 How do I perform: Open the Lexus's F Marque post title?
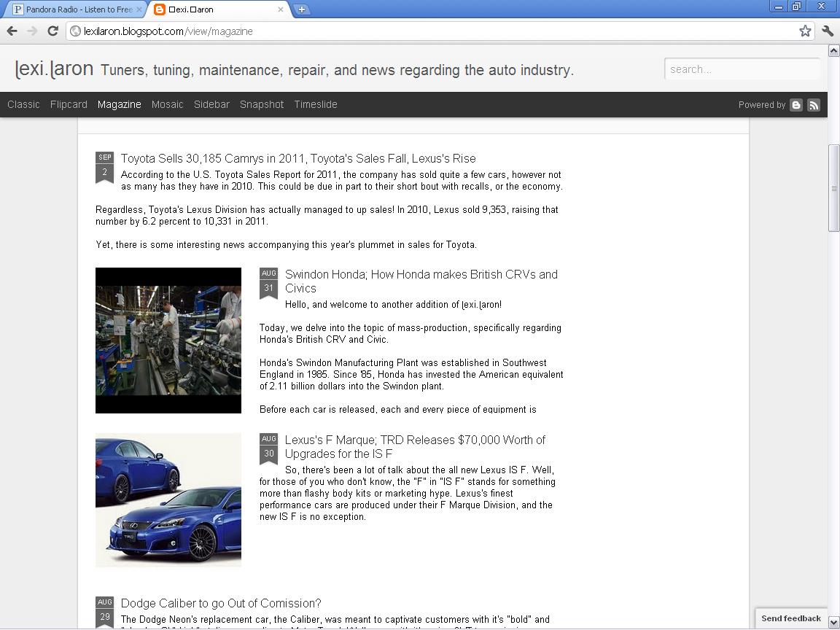click(x=415, y=447)
